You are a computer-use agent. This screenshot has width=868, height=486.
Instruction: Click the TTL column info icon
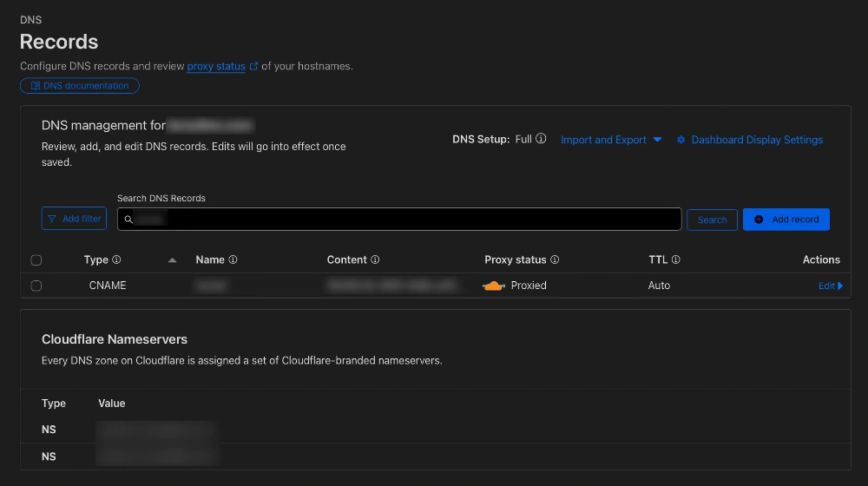676,259
